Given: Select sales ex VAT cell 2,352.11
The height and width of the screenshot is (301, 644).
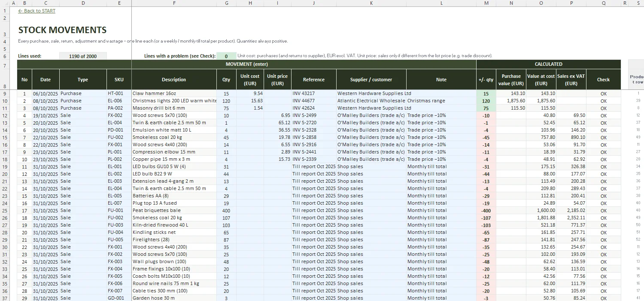Looking at the screenshot, I should click(571, 218).
